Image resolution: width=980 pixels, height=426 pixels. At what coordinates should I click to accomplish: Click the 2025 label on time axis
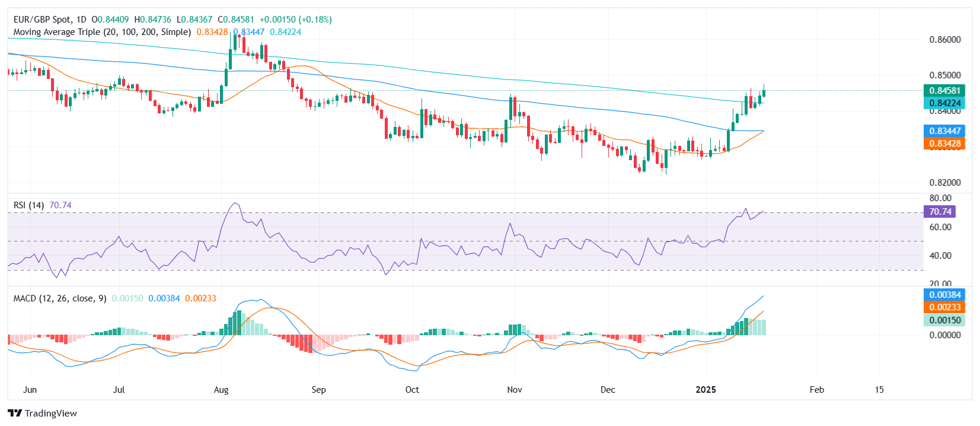(706, 390)
